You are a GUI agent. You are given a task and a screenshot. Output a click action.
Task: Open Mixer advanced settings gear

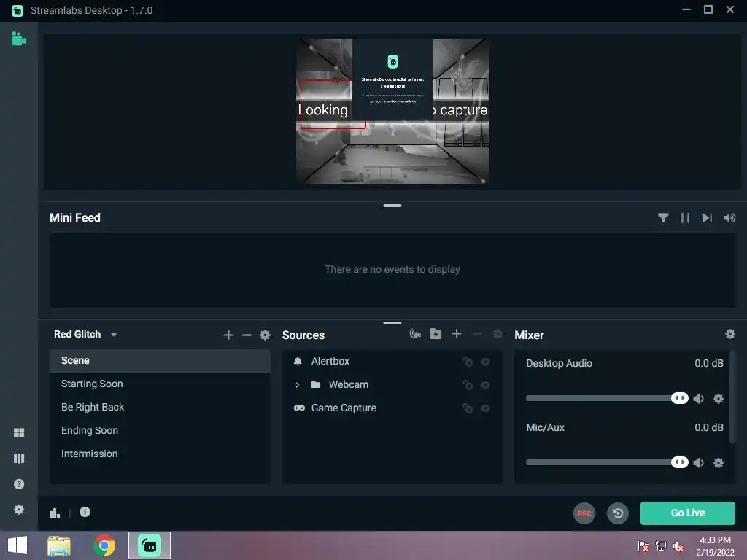pyautogui.click(x=729, y=334)
